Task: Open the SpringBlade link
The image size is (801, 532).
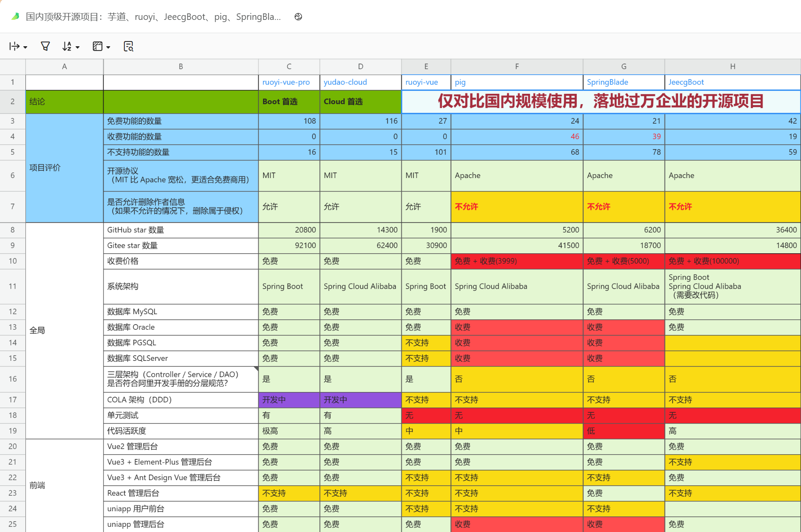Action: [607, 82]
